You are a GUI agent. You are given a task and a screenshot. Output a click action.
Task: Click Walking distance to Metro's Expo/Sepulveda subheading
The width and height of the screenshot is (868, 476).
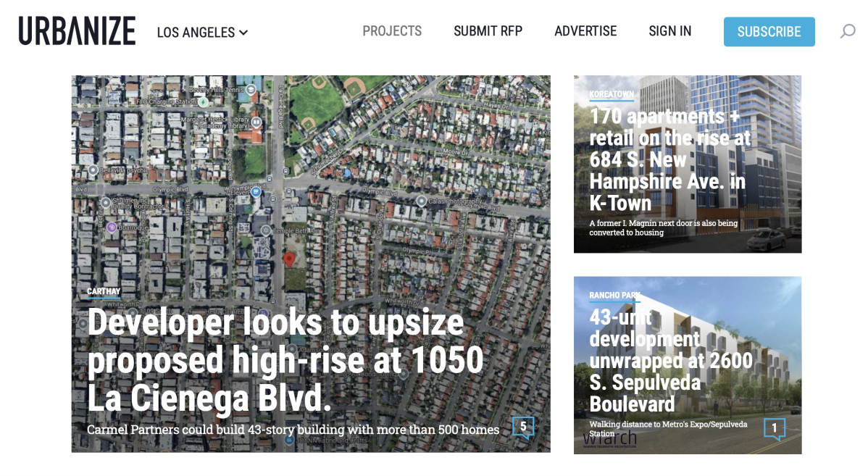pos(668,428)
